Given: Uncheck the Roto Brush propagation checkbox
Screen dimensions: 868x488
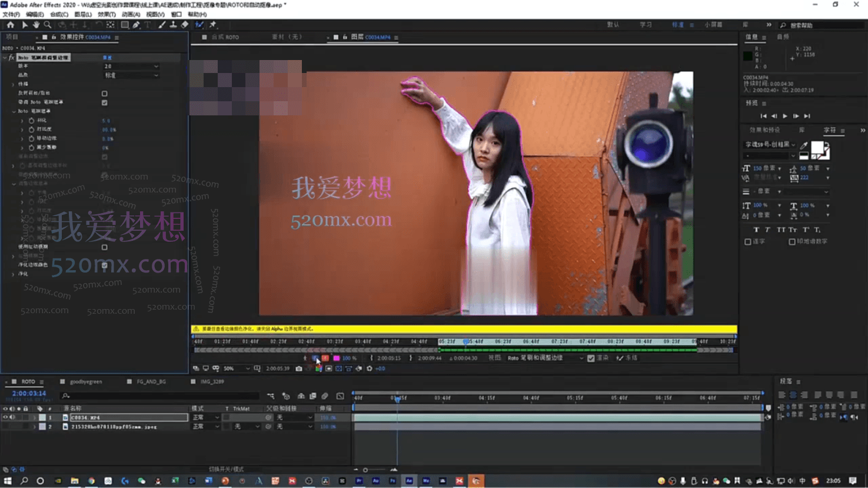Looking at the screenshot, I should tap(104, 102).
